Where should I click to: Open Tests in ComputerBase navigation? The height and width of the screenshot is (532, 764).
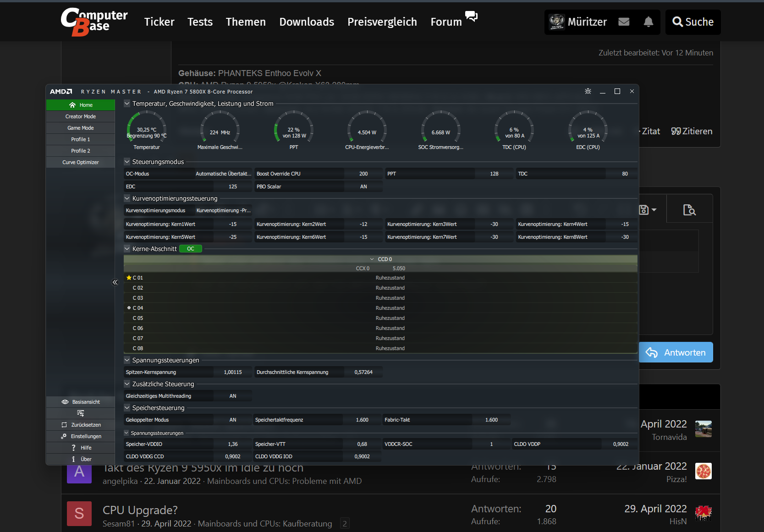click(x=200, y=22)
